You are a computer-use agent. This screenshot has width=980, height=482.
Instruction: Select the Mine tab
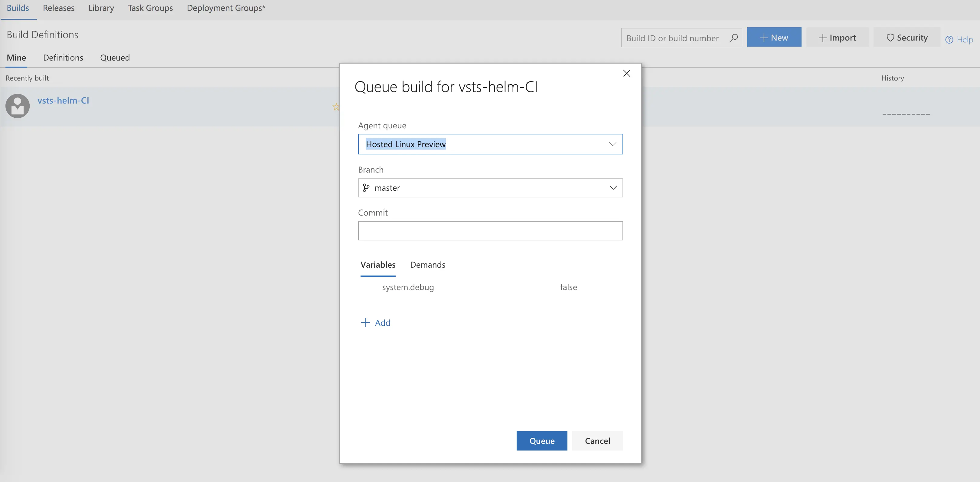[x=16, y=58]
